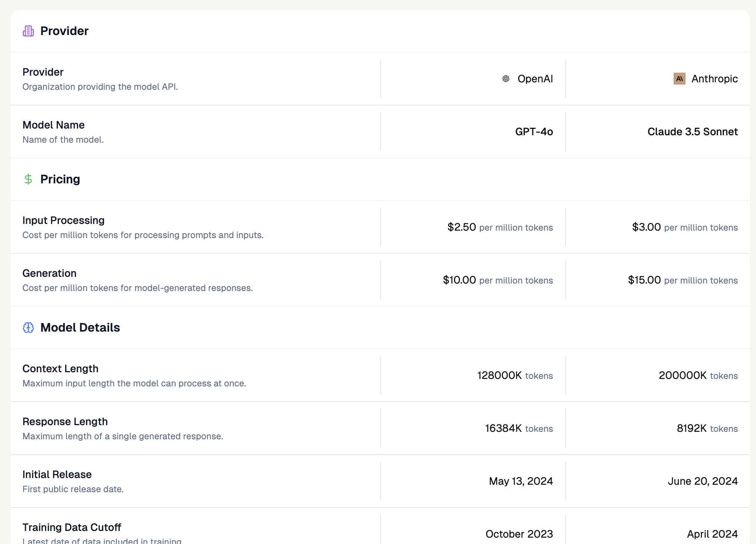Click the Anthropic logo icon
Image resolution: width=756 pixels, height=544 pixels.
[x=680, y=79]
